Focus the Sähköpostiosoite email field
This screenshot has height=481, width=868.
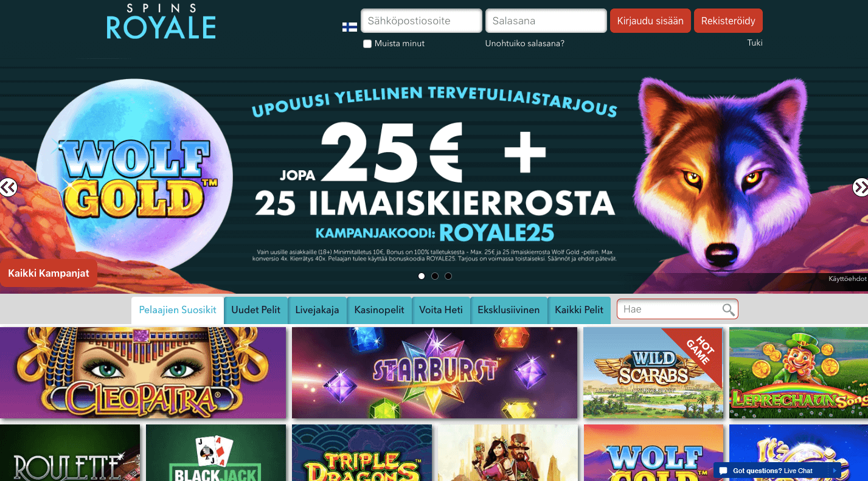[x=422, y=21]
